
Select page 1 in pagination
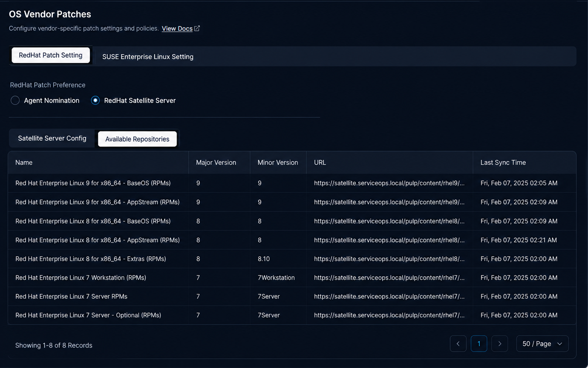[479, 344]
